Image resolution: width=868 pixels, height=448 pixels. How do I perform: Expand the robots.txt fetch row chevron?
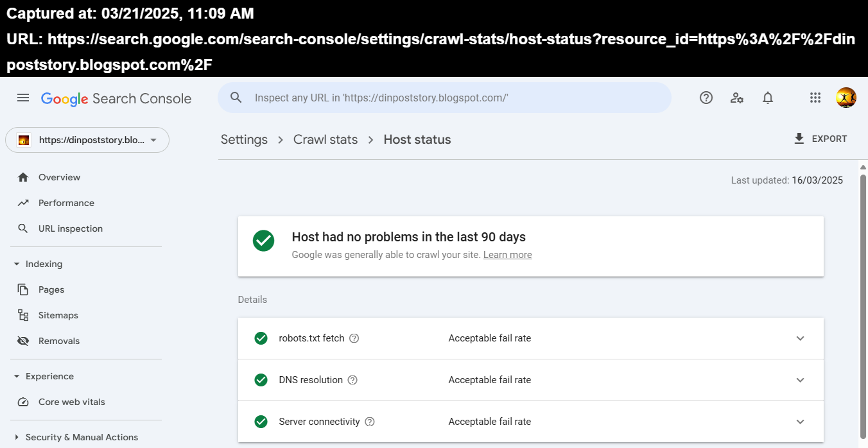coord(800,338)
